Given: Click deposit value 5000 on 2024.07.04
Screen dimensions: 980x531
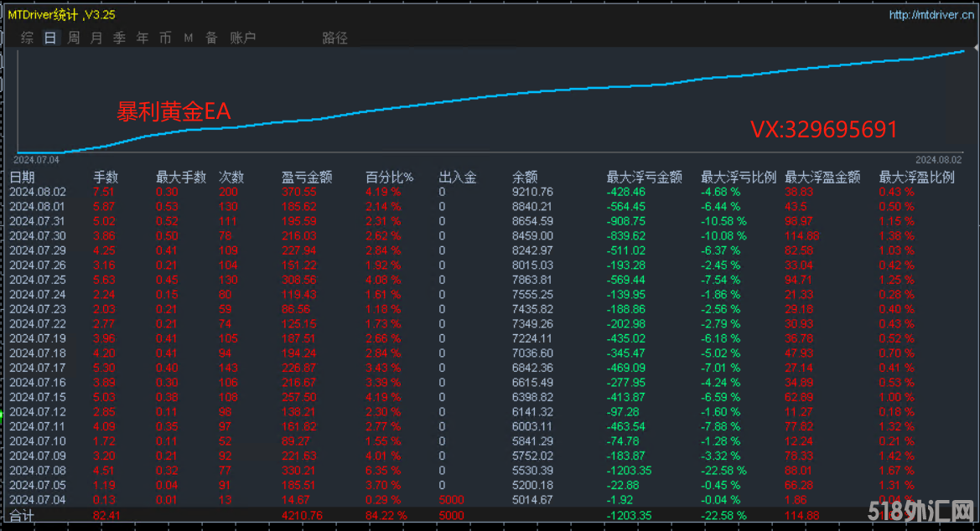Looking at the screenshot, I should 451,500.
